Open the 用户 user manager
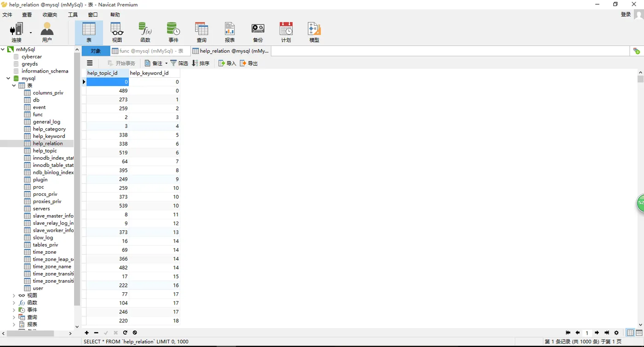This screenshot has width=644, height=347. [47, 33]
